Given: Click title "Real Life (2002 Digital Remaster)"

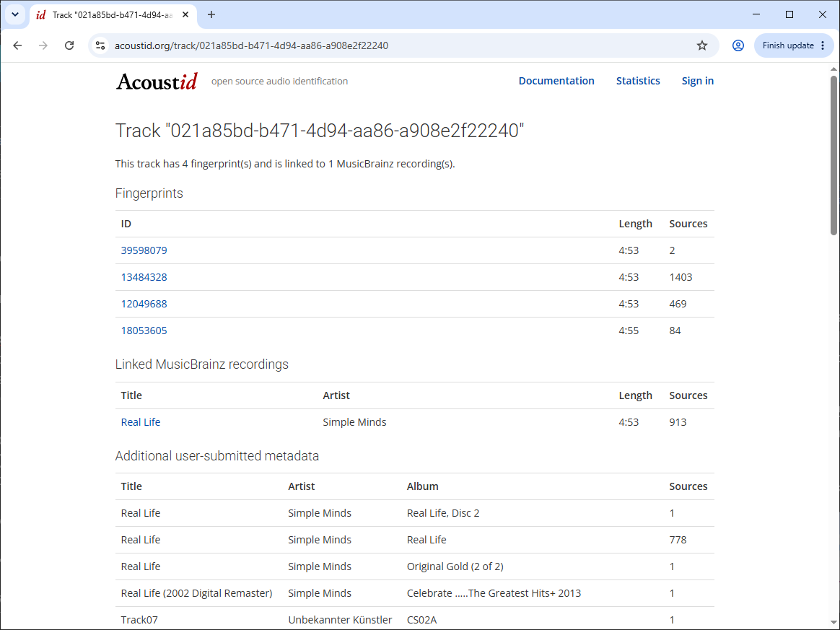Looking at the screenshot, I should click(196, 594).
